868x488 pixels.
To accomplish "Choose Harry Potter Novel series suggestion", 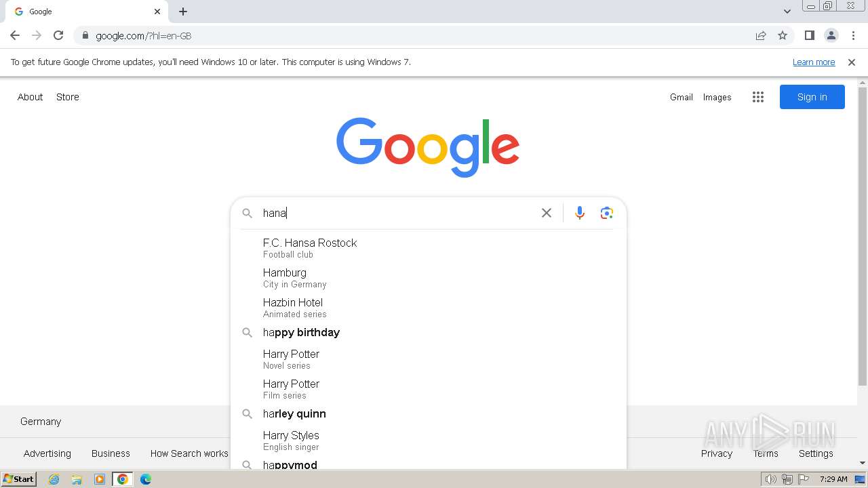I will [x=429, y=359].
